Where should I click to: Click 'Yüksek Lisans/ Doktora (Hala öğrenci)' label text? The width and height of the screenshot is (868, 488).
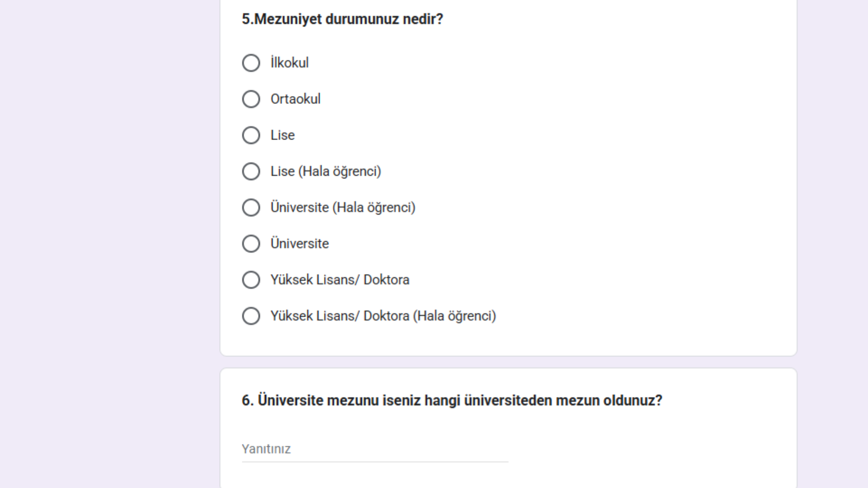pos(383,316)
